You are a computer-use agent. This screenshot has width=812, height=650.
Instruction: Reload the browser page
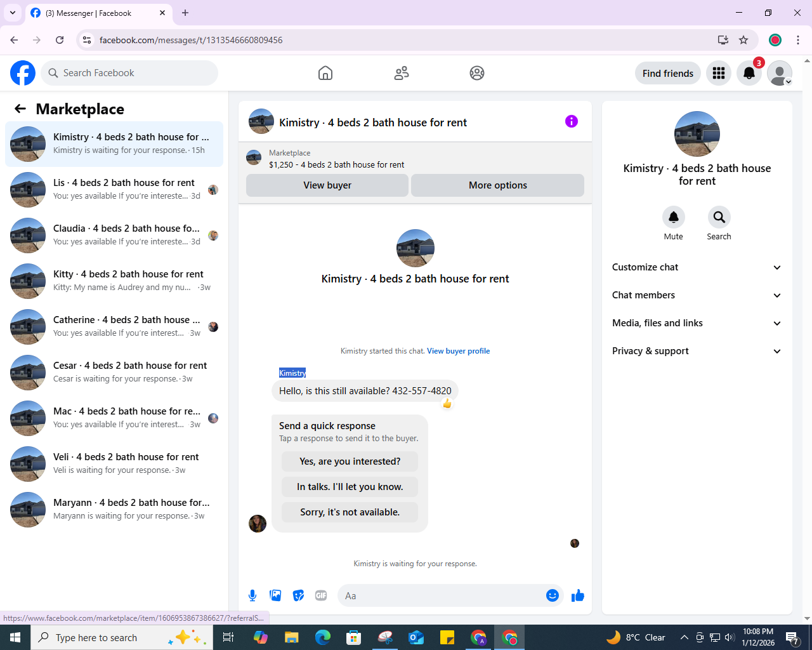pos(60,40)
